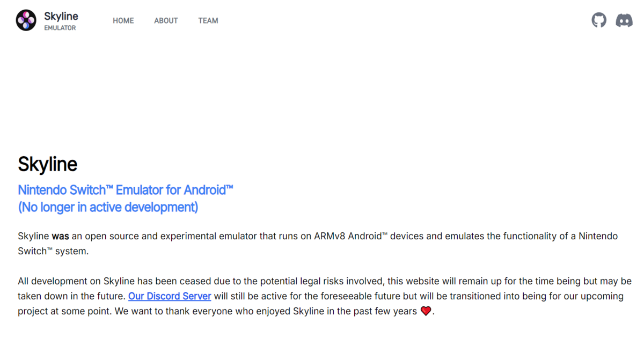644x338 pixels.
Task: Follow the "Our Discord Server" link
Action: (170, 296)
